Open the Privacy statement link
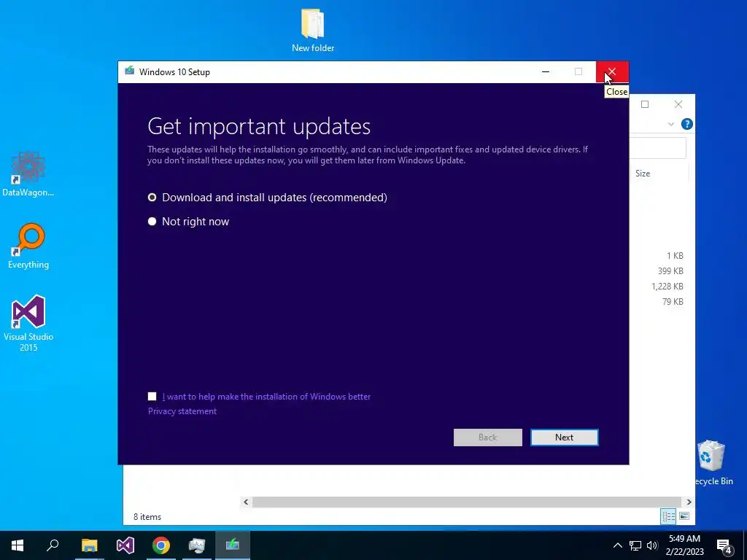 tap(182, 411)
